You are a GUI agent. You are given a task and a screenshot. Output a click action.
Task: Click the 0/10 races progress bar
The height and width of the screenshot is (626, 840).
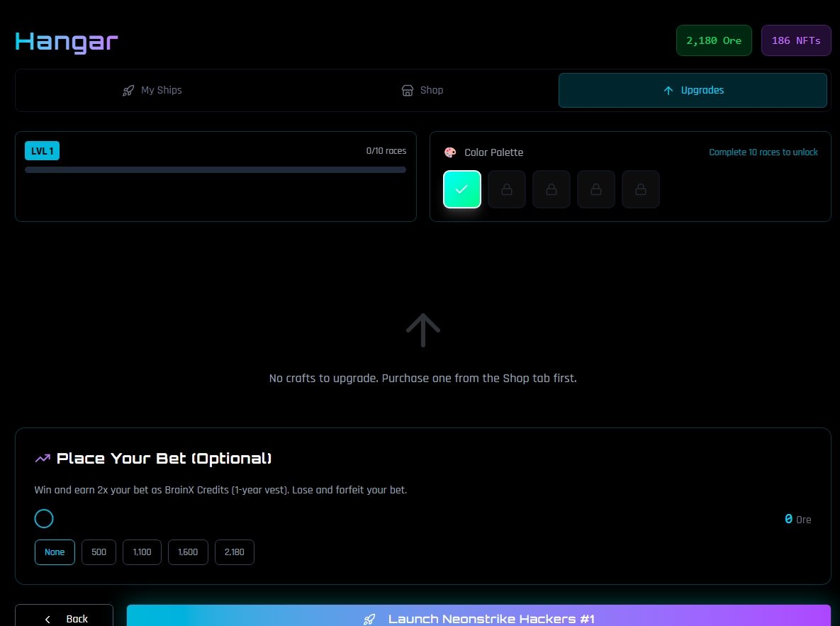[x=215, y=170]
